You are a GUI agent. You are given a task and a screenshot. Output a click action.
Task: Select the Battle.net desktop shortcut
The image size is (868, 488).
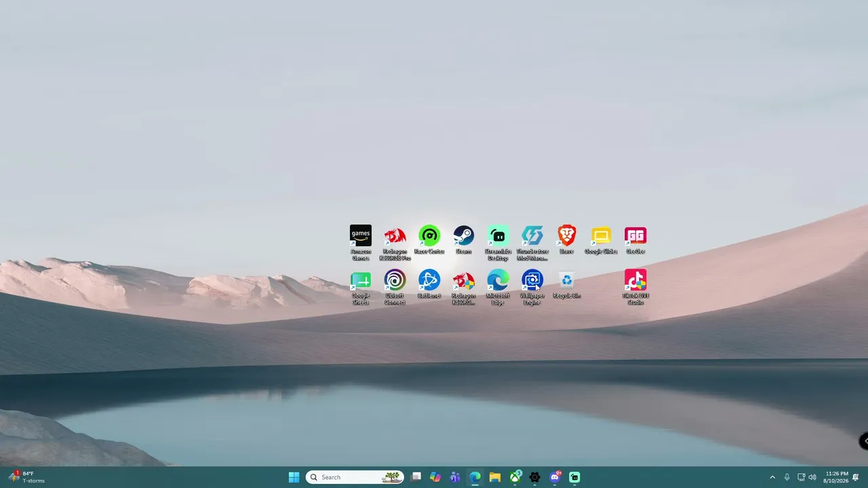point(429,285)
